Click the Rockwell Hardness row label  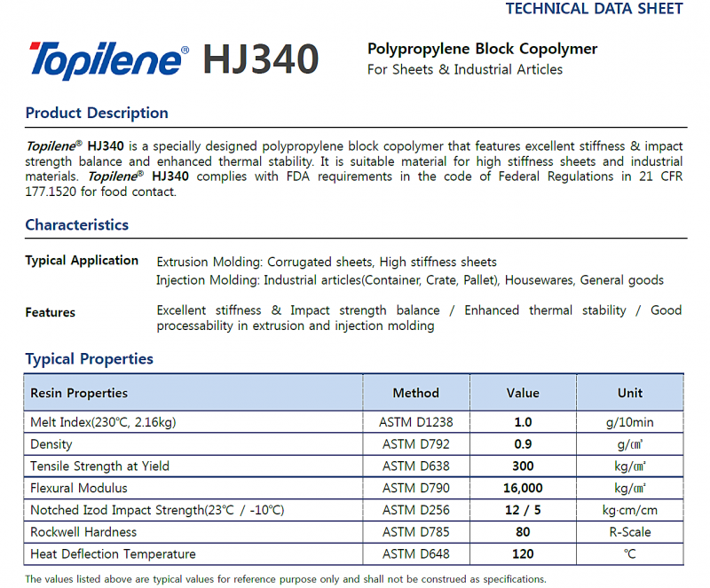83,532
